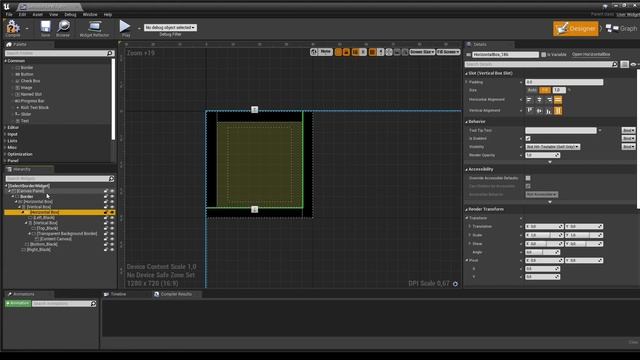The image size is (640, 360).
Task: Select bottom vertical alignment icon
Action: tap(549, 111)
